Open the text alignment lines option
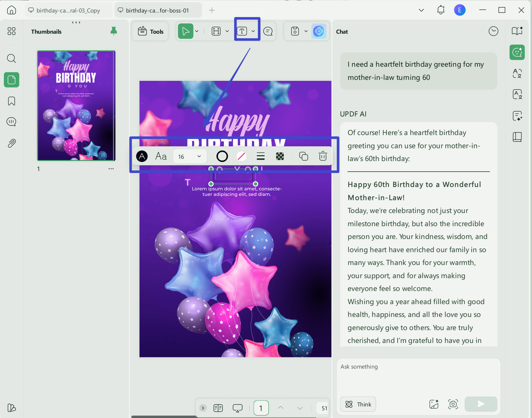This screenshot has width=532, height=418. point(261,156)
